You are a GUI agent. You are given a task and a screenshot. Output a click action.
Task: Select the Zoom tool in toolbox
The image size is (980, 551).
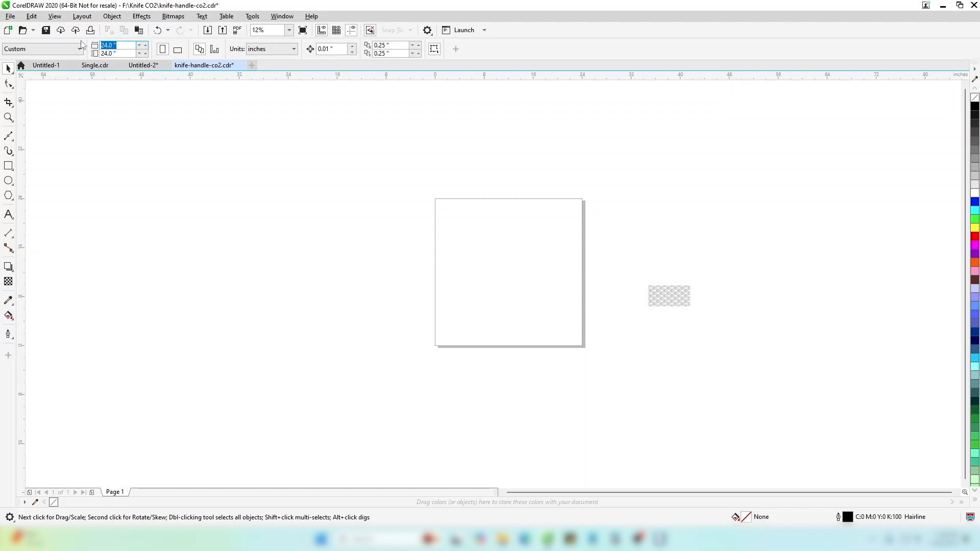pyautogui.click(x=8, y=118)
